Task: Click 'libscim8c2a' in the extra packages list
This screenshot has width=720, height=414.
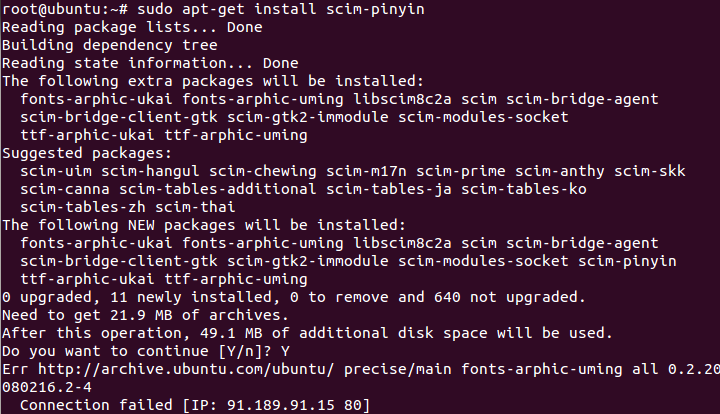Action: click(402, 99)
